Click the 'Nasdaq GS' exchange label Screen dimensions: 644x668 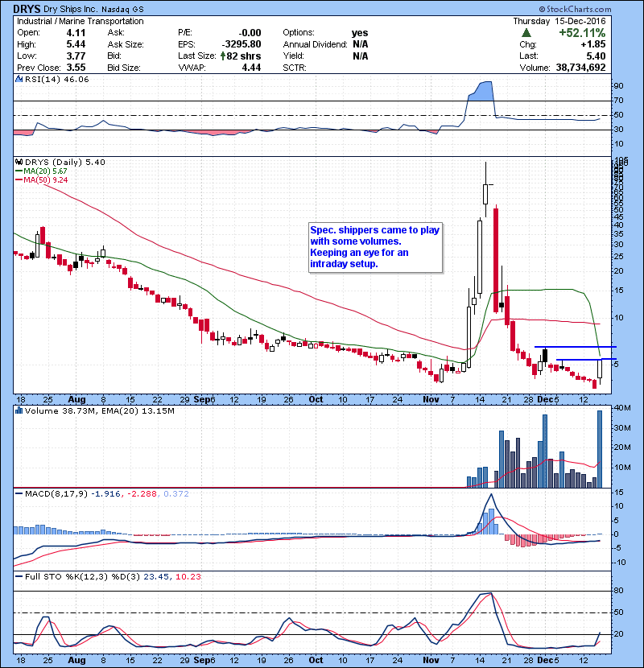122,10
